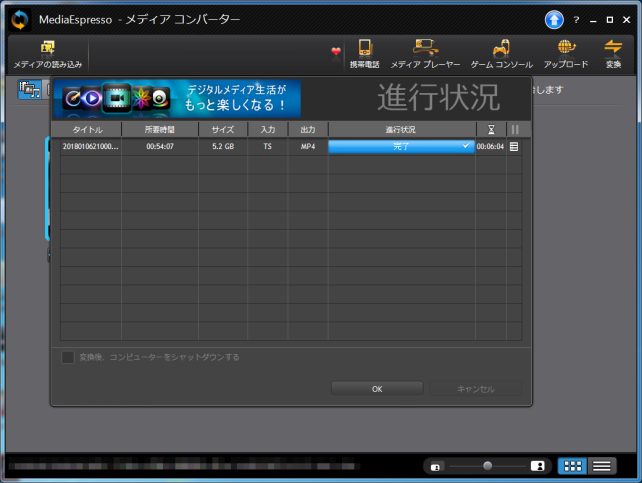Switch to thumbnail grid view

click(x=572, y=466)
